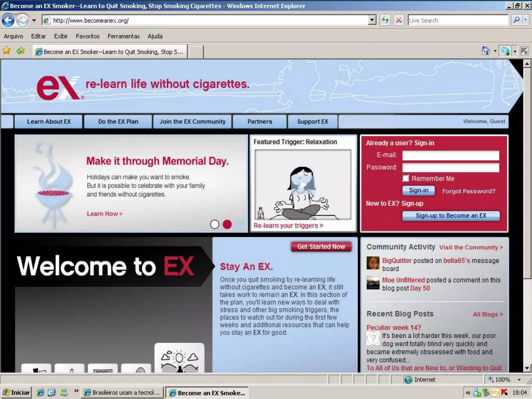Click the Refresh page icon
The width and height of the screenshot is (532, 399).
pyautogui.click(x=385, y=20)
